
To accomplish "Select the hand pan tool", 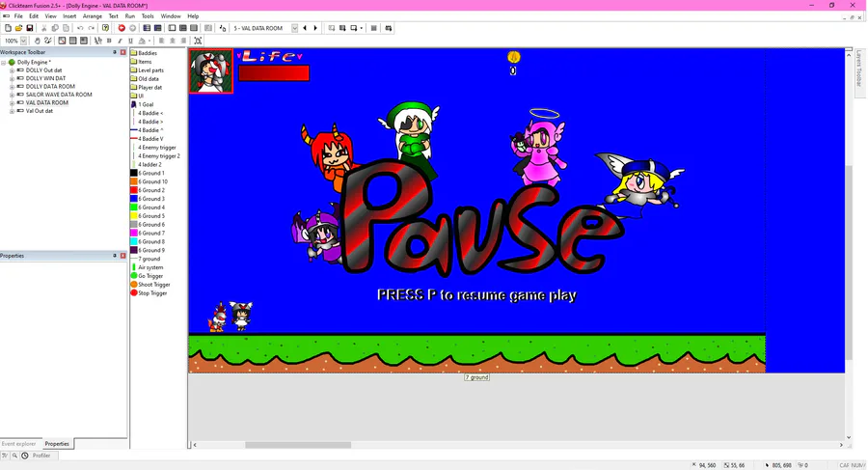I will [x=37, y=41].
